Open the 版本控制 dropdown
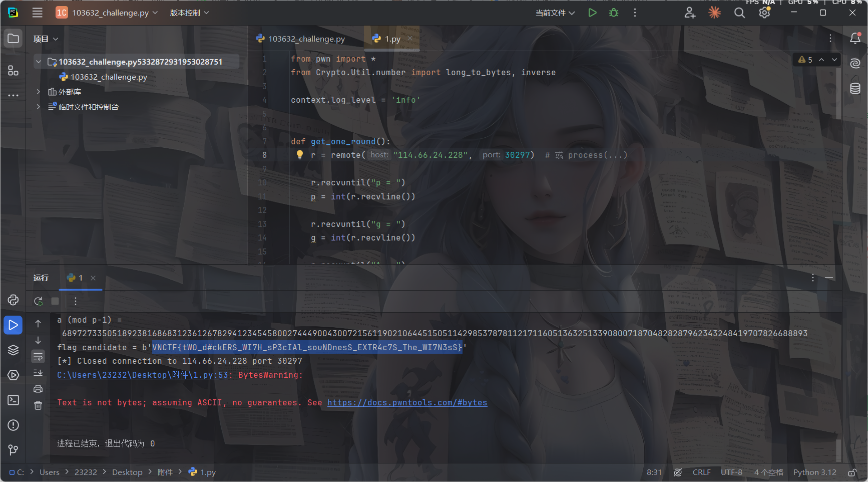The image size is (868, 482). (x=189, y=13)
